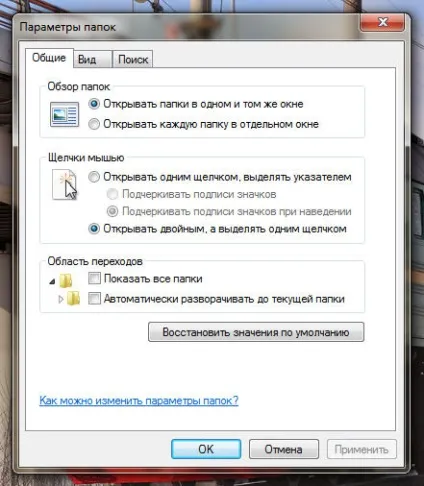Screen dimensions: 424x486
Task: Click the Щелчки мышью group label
Action: click(86, 157)
